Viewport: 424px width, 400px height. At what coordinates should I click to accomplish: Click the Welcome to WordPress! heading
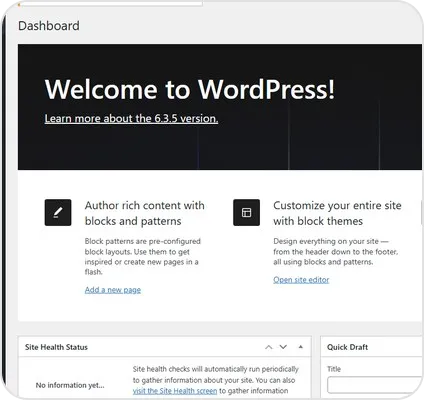(190, 89)
